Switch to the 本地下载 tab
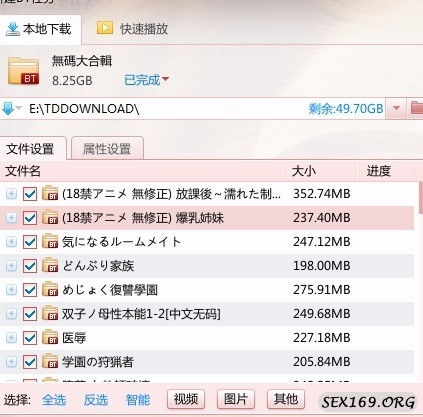 pos(40,29)
